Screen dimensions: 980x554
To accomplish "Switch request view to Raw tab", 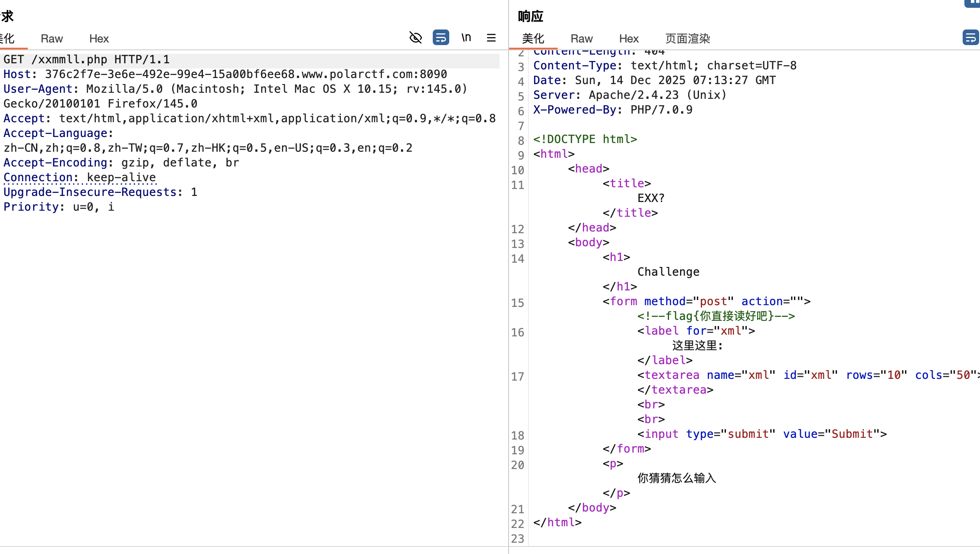I will click(52, 39).
